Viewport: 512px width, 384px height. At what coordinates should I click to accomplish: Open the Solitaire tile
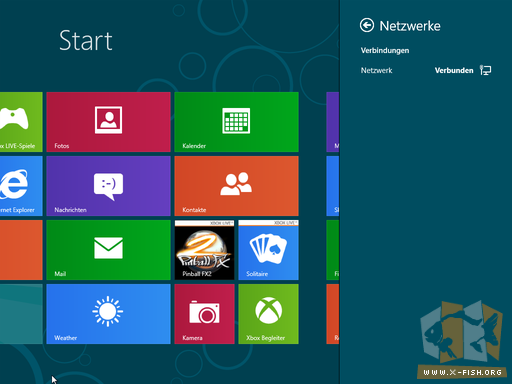click(268, 250)
